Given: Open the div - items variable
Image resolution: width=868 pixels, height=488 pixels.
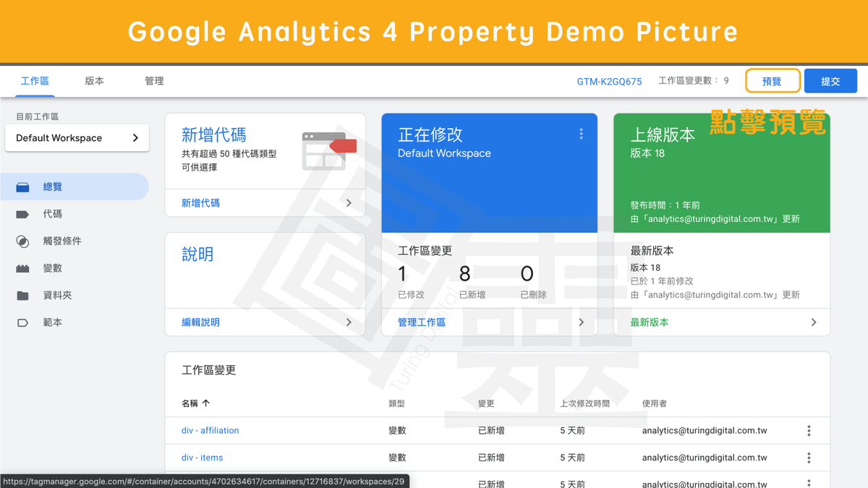Looking at the screenshot, I should [x=202, y=458].
